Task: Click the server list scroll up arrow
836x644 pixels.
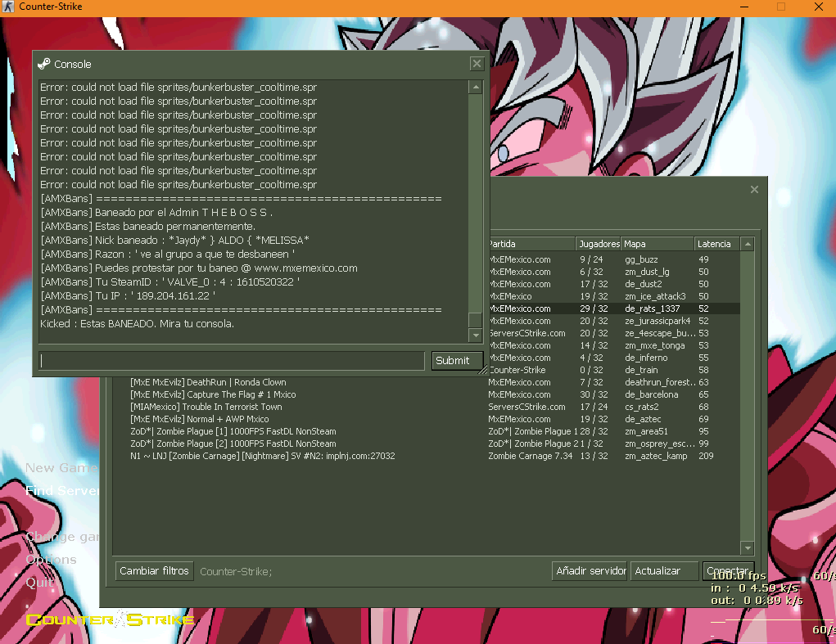Action: pos(748,244)
